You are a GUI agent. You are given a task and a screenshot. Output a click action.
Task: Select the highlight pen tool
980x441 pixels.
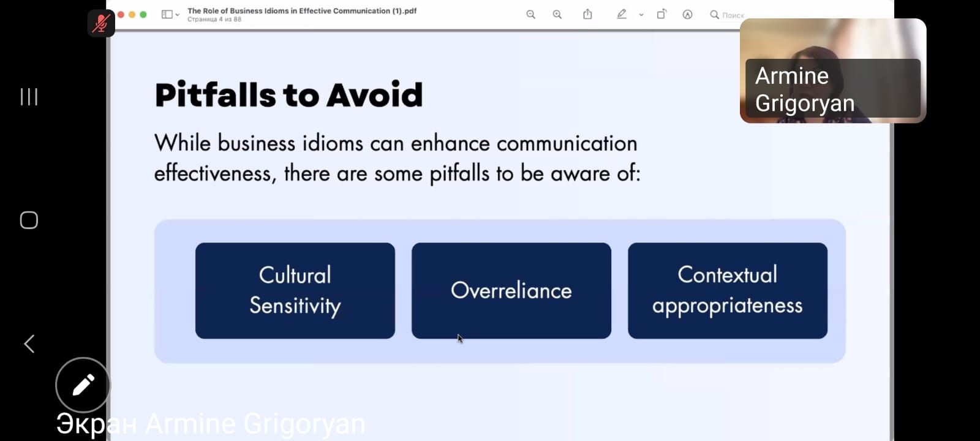[x=621, y=14]
